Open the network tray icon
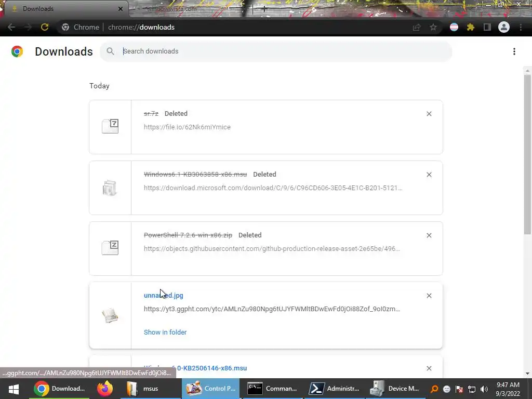Image resolution: width=532 pixels, height=399 pixels. tap(472, 389)
